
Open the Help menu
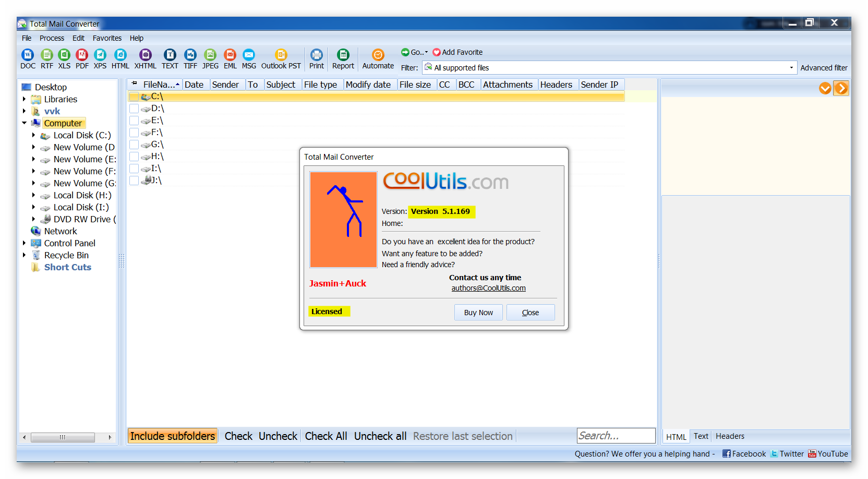137,38
